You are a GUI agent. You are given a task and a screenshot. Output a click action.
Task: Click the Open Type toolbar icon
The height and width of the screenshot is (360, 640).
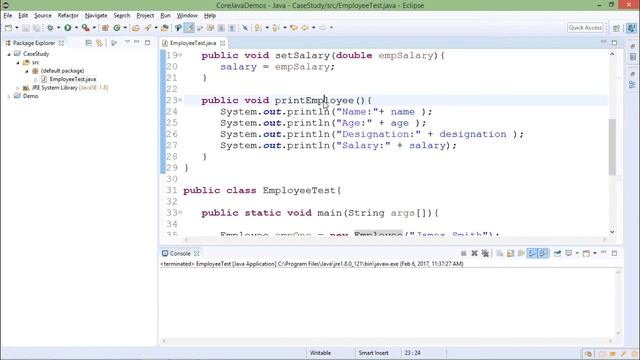pyautogui.click(x=136, y=28)
